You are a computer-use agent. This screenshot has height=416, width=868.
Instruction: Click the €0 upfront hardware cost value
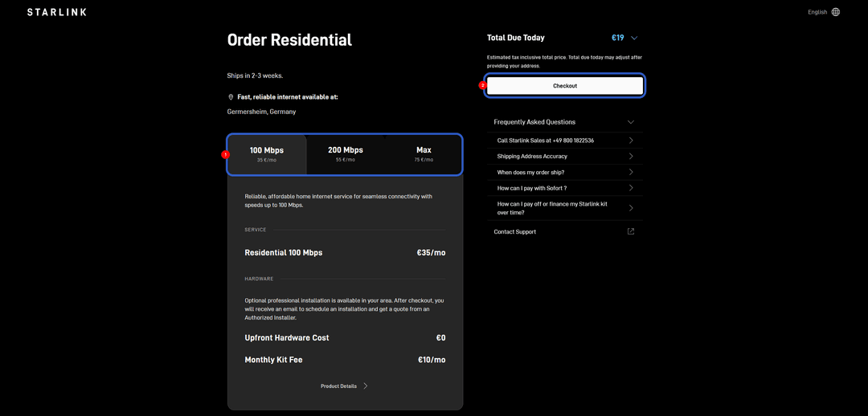tap(440, 338)
